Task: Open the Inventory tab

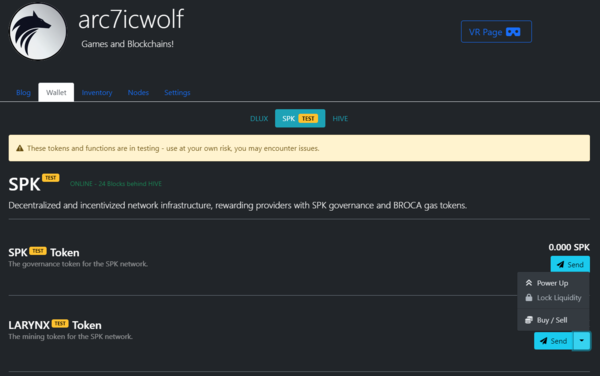Action: coord(97,93)
